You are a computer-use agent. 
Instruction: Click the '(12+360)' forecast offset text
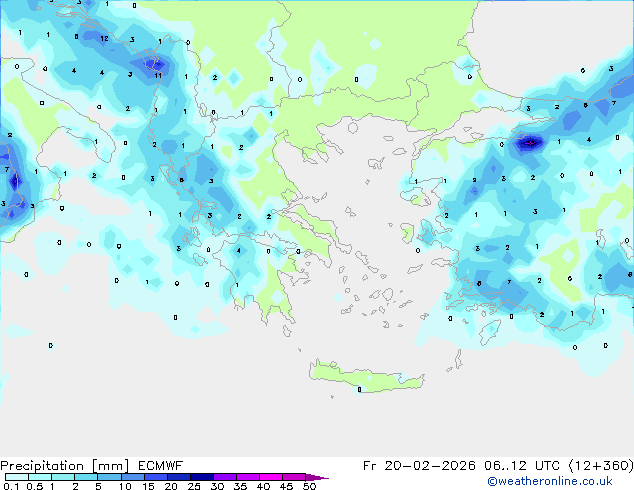click(x=601, y=466)
